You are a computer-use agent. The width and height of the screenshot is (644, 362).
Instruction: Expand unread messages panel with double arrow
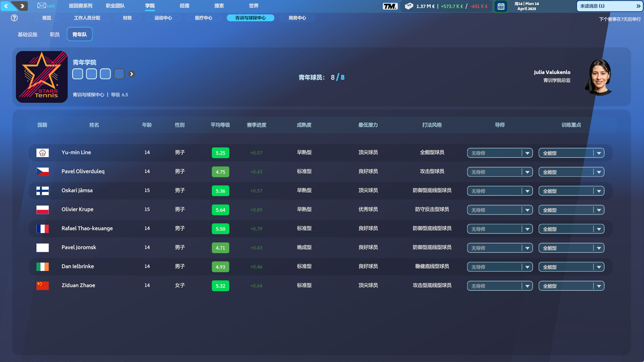coord(638,6)
